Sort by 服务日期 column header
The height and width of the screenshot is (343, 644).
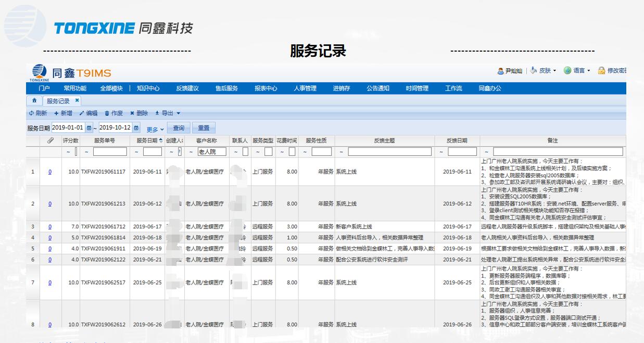coord(149,141)
